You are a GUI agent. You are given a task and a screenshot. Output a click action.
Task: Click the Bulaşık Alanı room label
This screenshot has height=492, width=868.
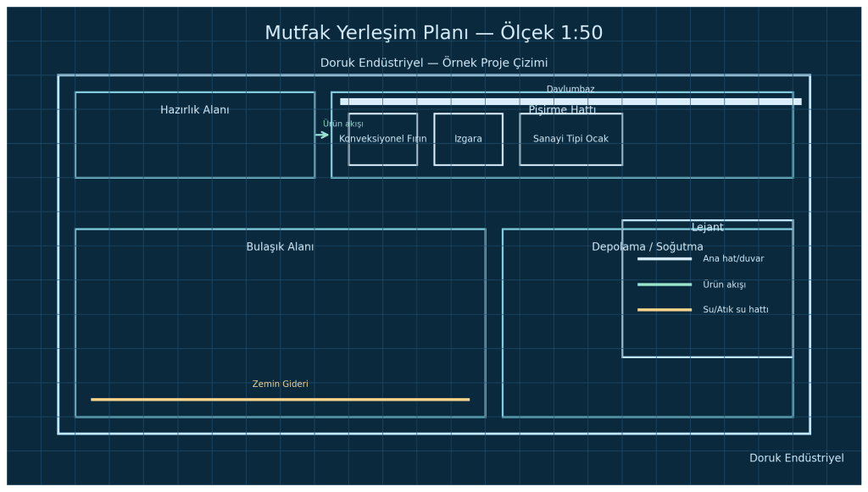[280, 247]
